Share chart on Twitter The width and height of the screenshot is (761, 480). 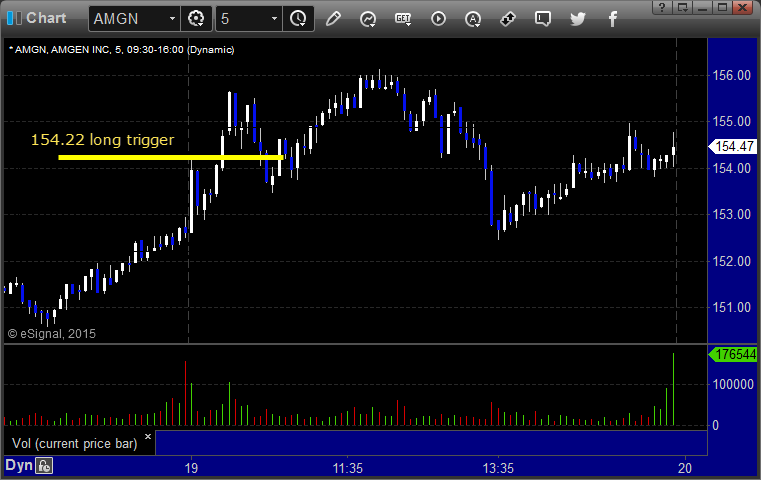[578, 19]
